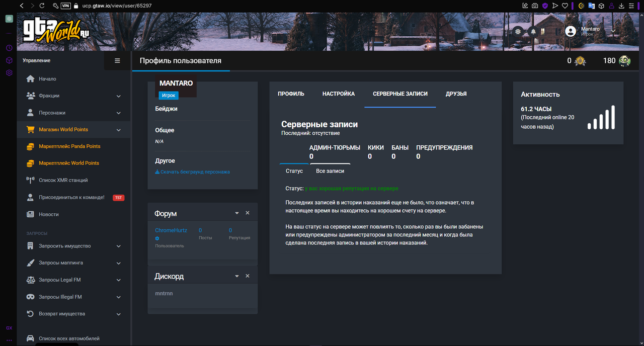Close the Дискорд panel
Viewport: 644px width, 346px height.
tap(248, 276)
